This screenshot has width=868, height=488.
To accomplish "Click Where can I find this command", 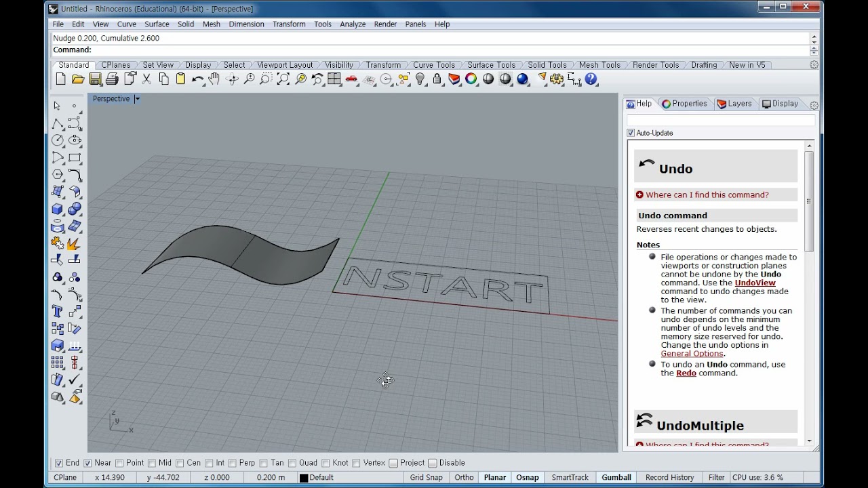I will 707,195.
